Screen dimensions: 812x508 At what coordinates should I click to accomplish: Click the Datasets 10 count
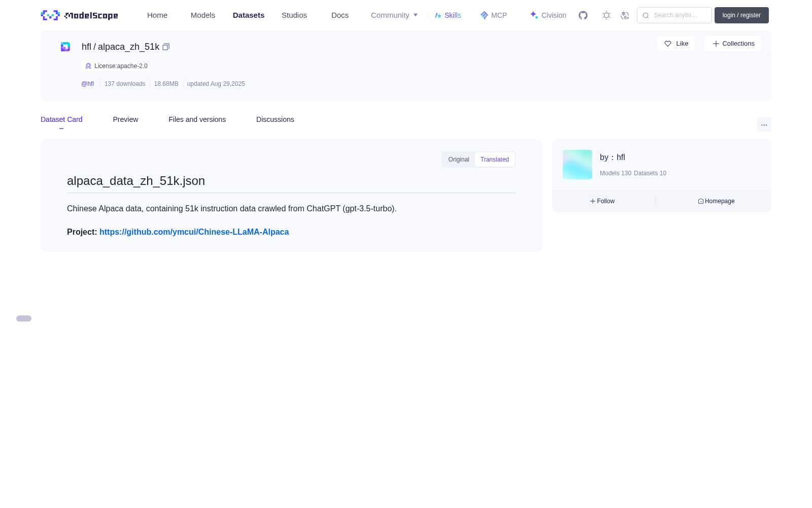650,173
